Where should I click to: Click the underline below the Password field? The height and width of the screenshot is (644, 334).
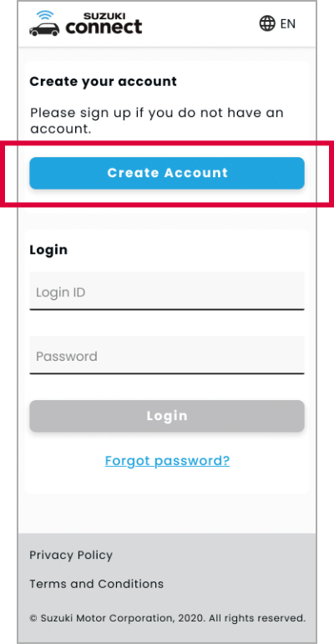[x=167, y=373]
